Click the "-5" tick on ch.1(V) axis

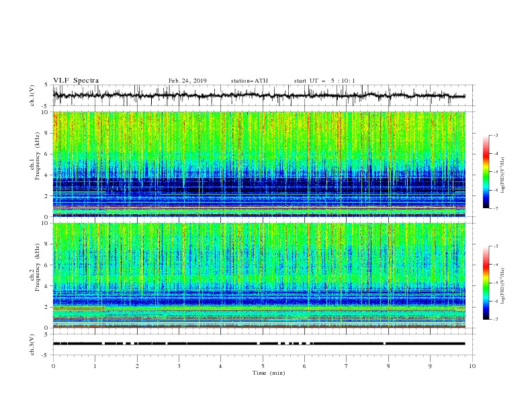point(46,106)
